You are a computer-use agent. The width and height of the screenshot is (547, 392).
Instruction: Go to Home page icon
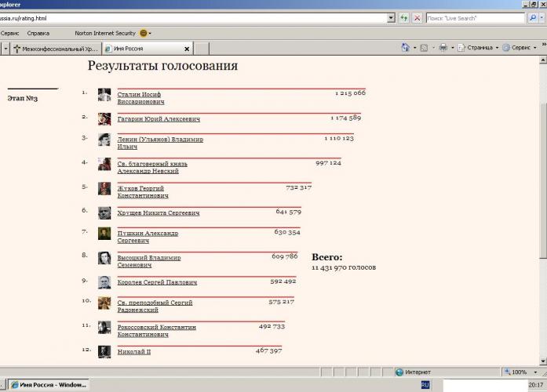[x=405, y=48]
